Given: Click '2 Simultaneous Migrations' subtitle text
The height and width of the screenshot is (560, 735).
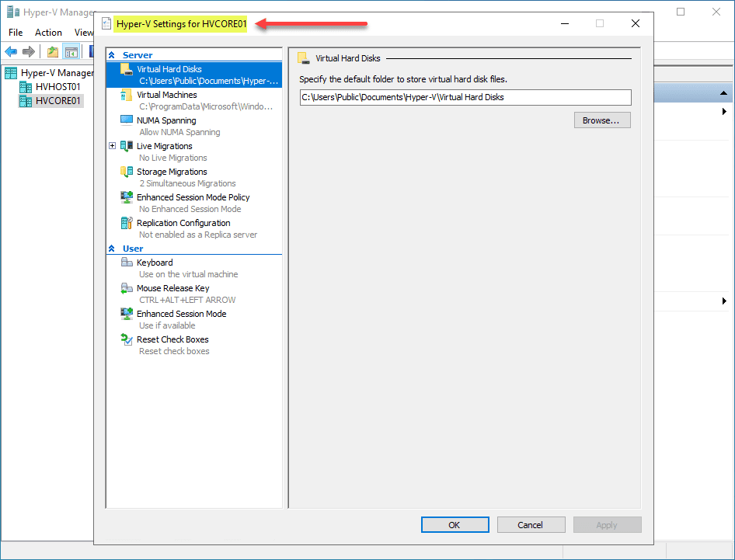Looking at the screenshot, I should point(187,184).
